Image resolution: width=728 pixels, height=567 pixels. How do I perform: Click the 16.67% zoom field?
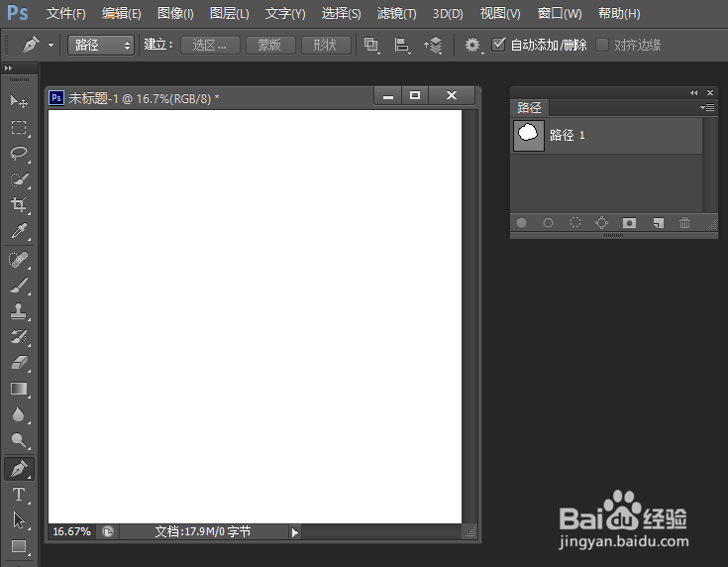pos(72,531)
